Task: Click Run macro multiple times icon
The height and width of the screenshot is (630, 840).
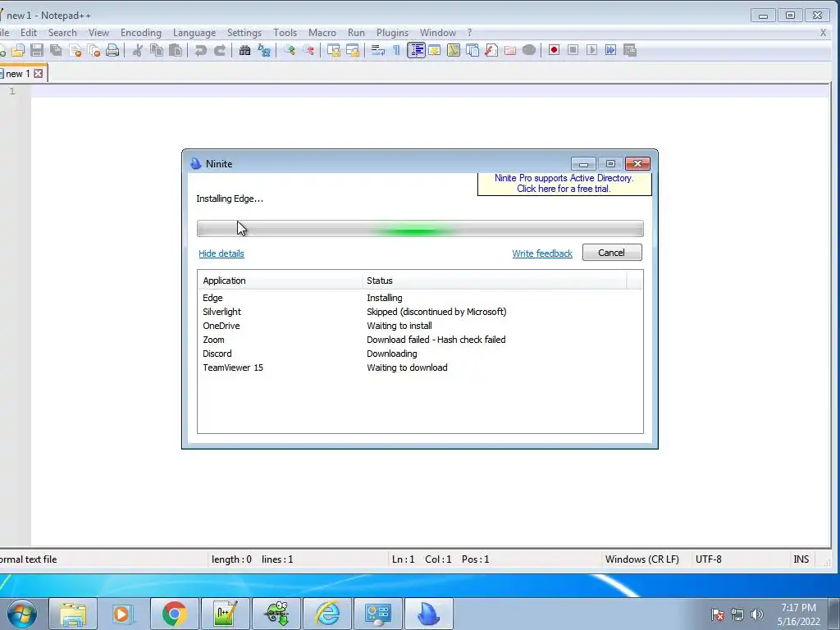Action: tap(610, 50)
